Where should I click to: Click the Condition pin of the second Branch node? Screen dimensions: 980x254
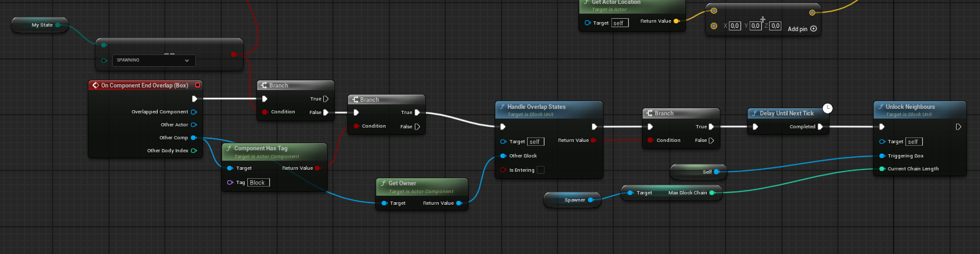tap(356, 126)
